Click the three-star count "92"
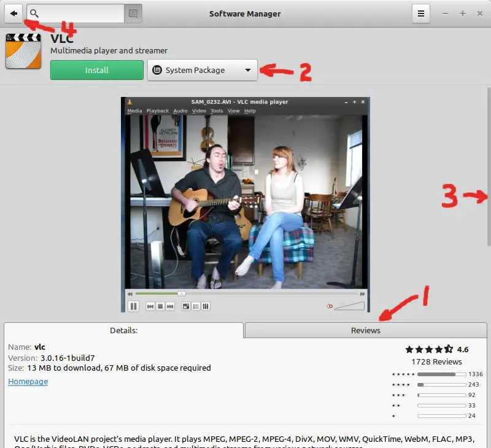The image size is (491, 448). [472, 395]
